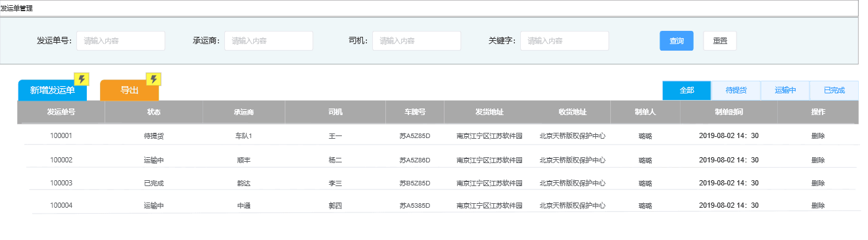Switch to the 待提货 tab
This screenshot has height=240, width=868.
[x=736, y=91]
